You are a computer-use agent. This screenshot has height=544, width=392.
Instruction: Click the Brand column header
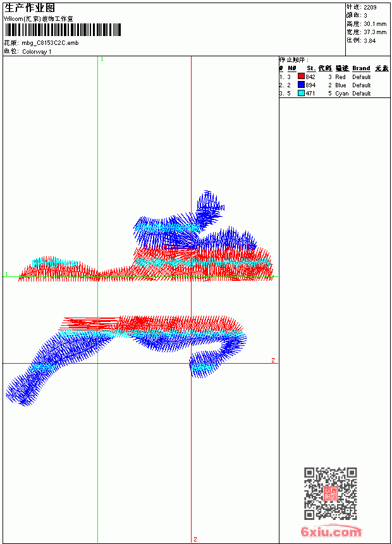pyautogui.click(x=361, y=68)
